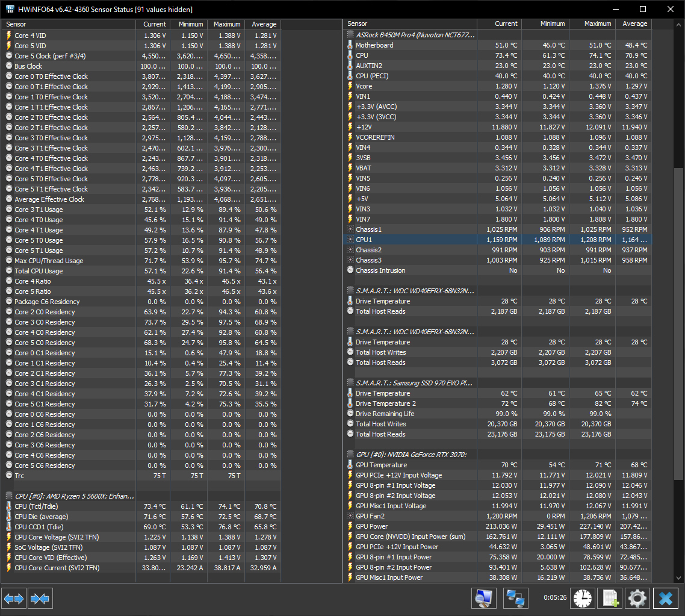The width and height of the screenshot is (685, 616).
Task: Click the chip icon by ASRock B450M Pro4
Action: point(350,34)
